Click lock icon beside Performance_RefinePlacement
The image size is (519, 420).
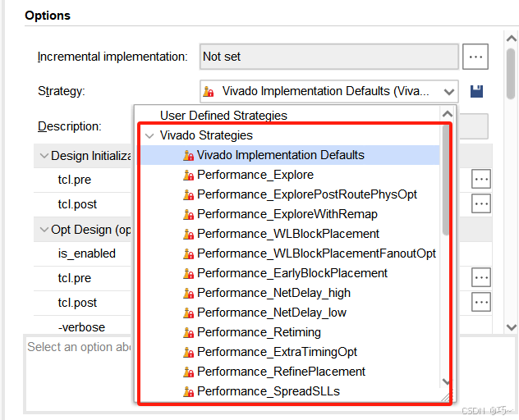pyautogui.click(x=188, y=372)
